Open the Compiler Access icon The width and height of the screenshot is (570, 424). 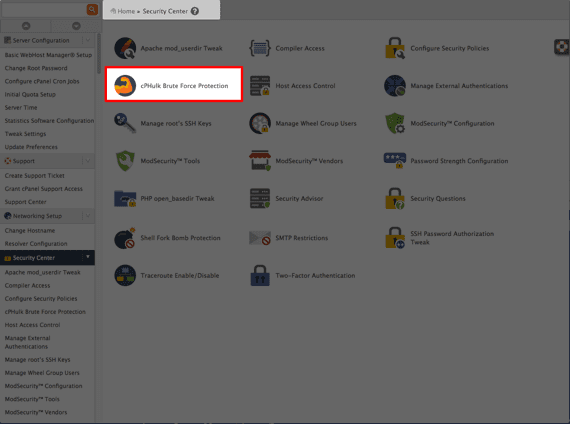pyautogui.click(x=260, y=48)
